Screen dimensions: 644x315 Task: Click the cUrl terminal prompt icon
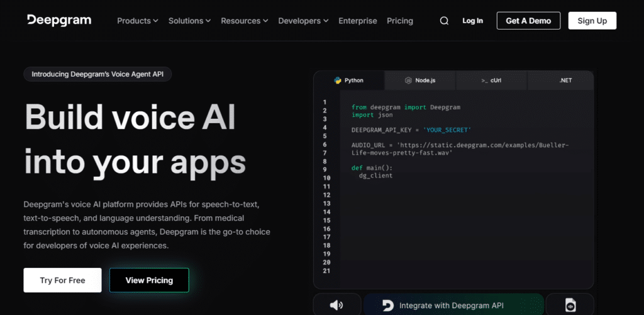(x=485, y=80)
